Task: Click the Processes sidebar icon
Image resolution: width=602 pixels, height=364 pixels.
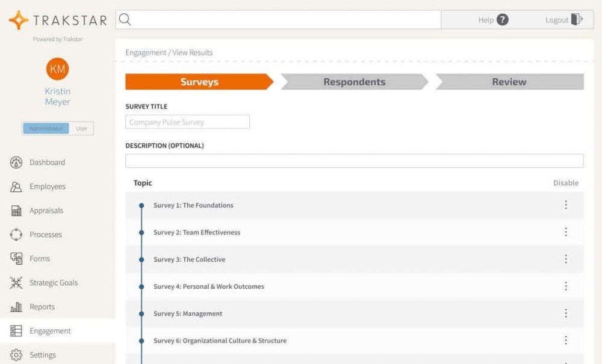Action: pos(16,235)
